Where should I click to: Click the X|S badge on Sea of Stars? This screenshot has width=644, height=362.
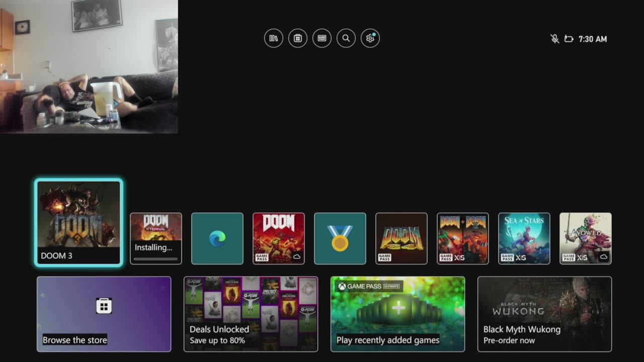pyautogui.click(x=521, y=257)
